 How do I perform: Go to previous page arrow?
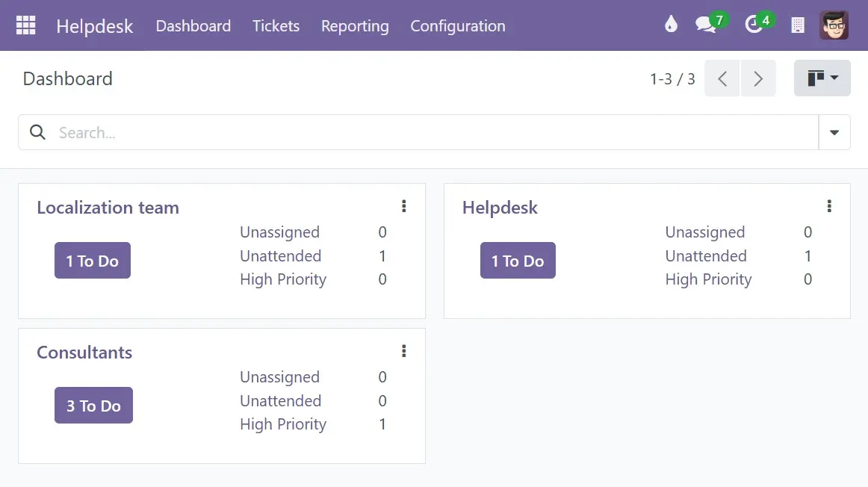(722, 78)
